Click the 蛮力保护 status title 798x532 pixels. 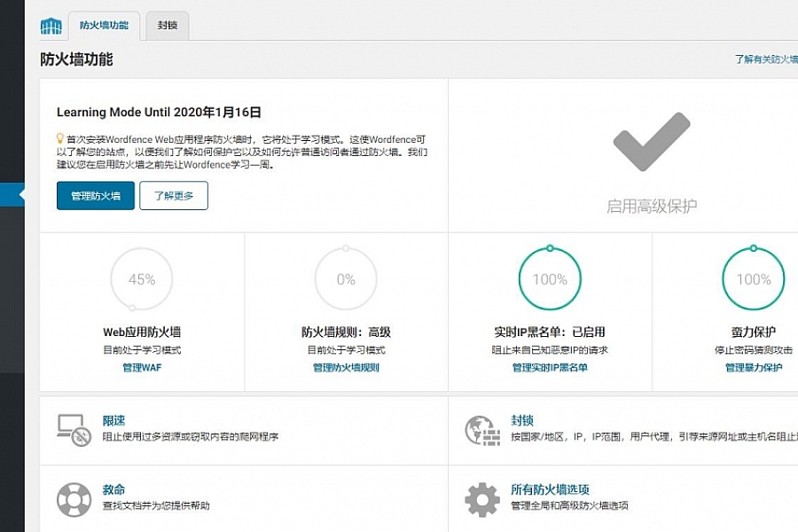[x=754, y=332]
